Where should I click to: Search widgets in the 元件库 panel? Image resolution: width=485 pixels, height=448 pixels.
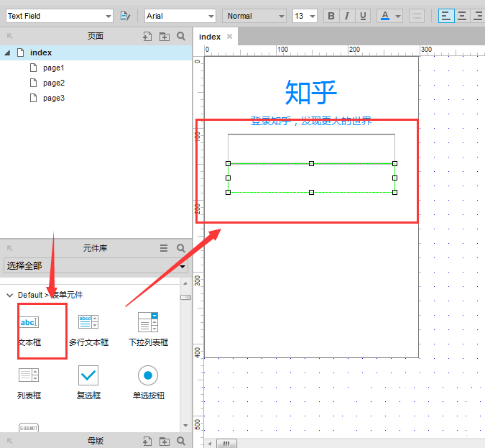[181, 248]
